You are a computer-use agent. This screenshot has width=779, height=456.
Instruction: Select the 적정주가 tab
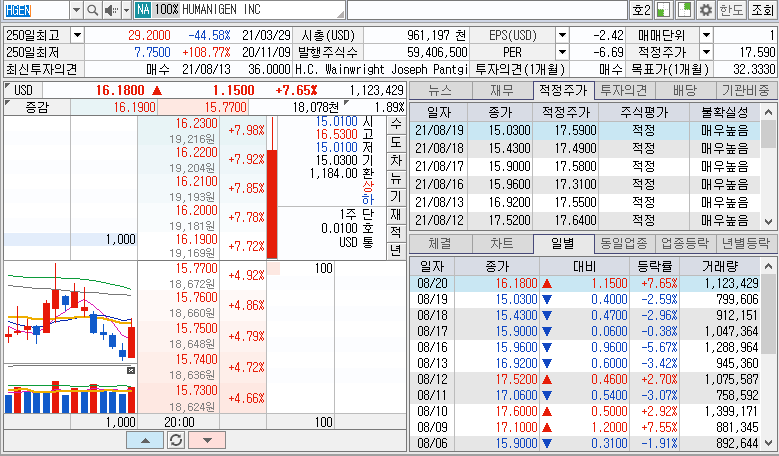click(x=563, y=90)
